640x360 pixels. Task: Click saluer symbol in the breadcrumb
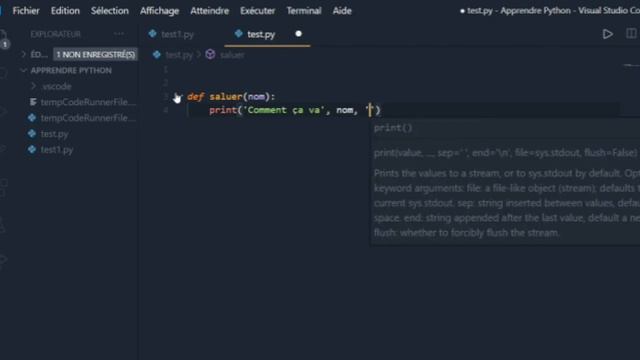tap(232, 55)
